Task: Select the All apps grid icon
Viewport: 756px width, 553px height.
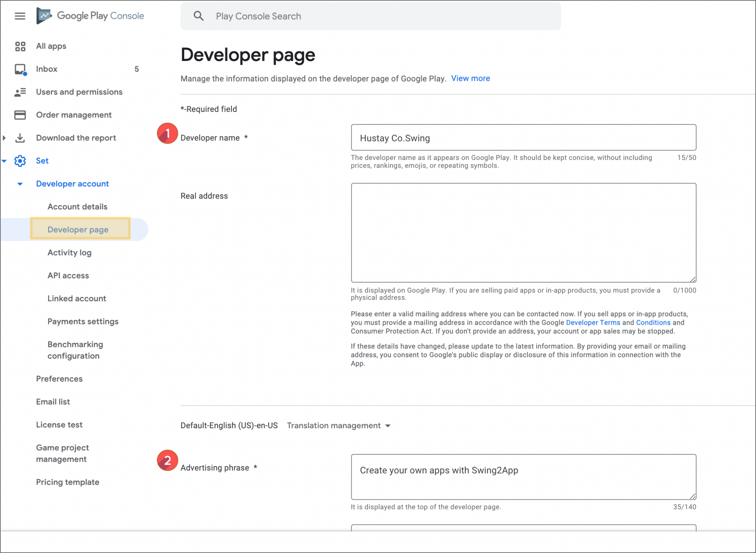Action: coord(20,46)
